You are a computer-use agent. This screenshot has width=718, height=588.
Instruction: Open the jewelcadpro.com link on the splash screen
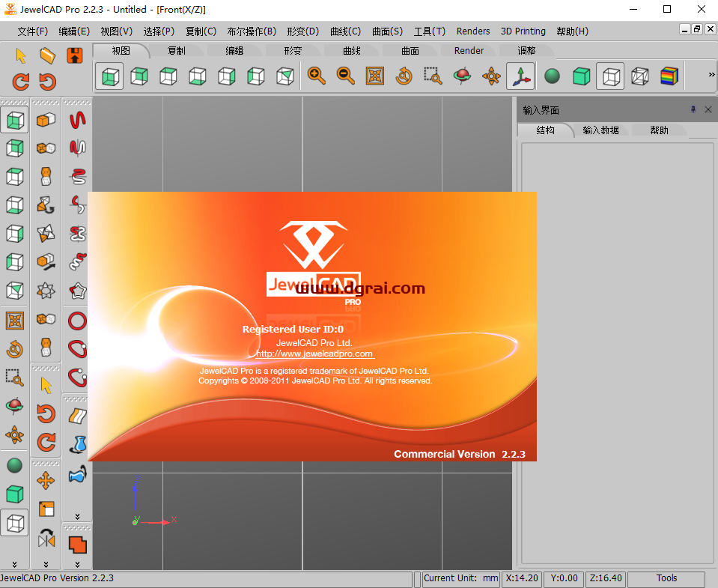point(314,354)
